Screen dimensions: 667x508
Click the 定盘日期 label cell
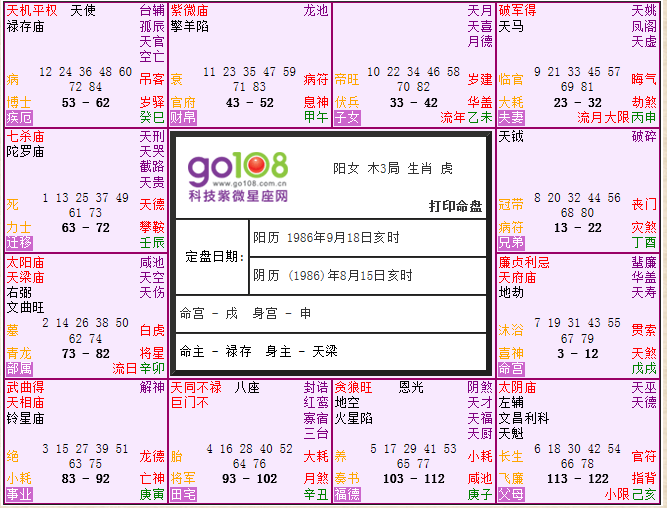210,256
